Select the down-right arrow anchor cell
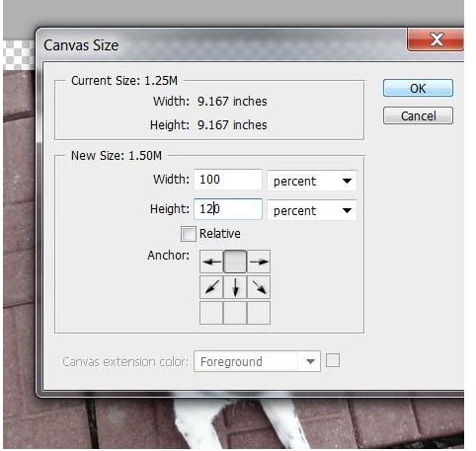This screenshot has width=476, height=451. (259, 287)
